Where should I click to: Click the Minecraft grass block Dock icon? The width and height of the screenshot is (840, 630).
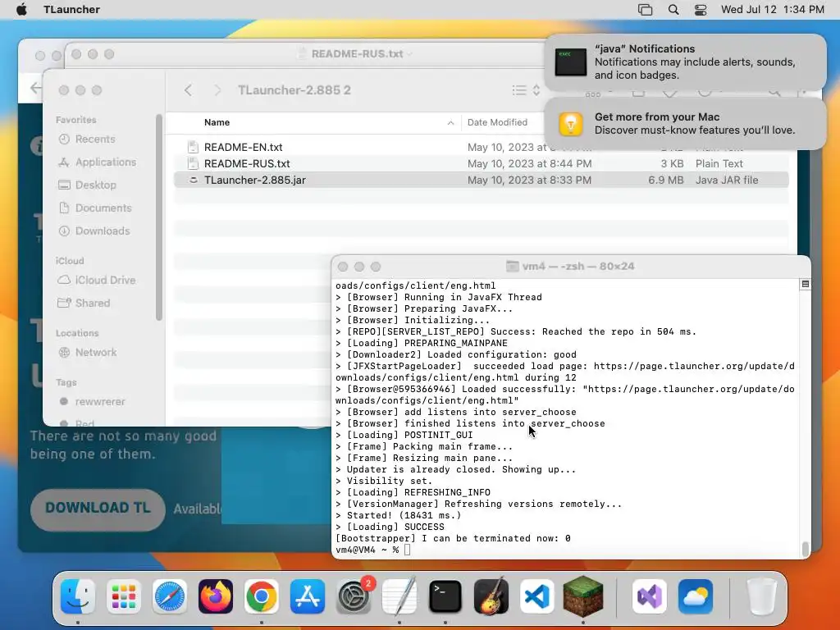point(583,596)
